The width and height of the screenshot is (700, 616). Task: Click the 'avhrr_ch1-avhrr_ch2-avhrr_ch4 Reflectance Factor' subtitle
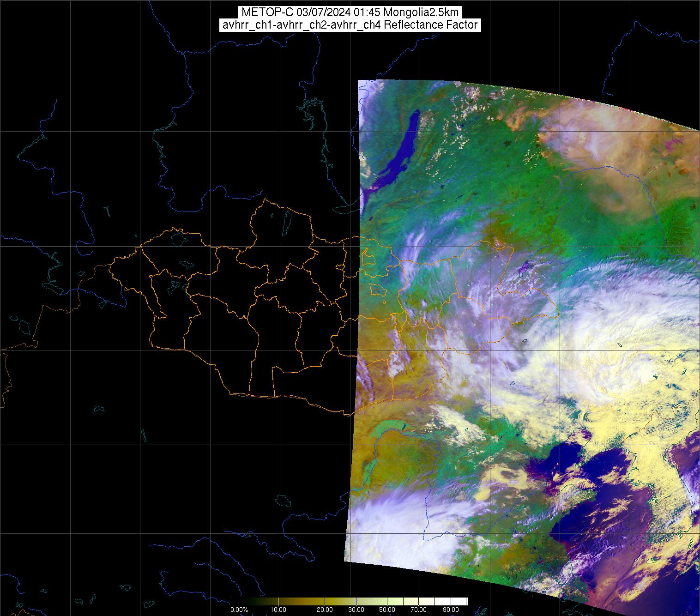point(350,25)
